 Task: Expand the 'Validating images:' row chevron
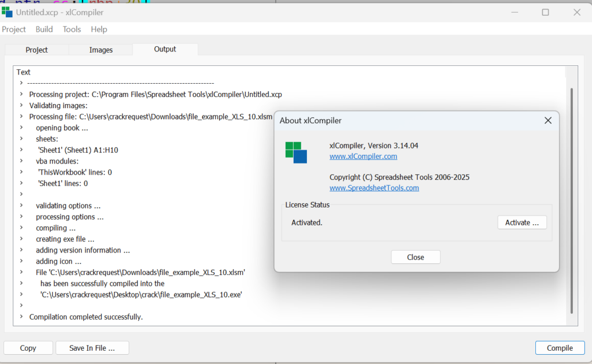click(x=21, y=105)
